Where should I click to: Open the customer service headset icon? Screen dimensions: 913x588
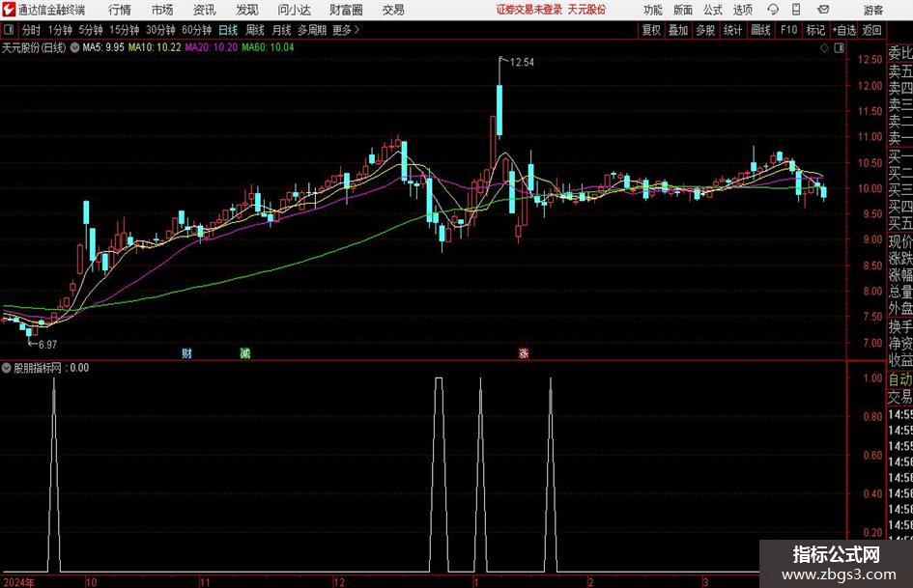pyautogui.click(x=773, y=10)
